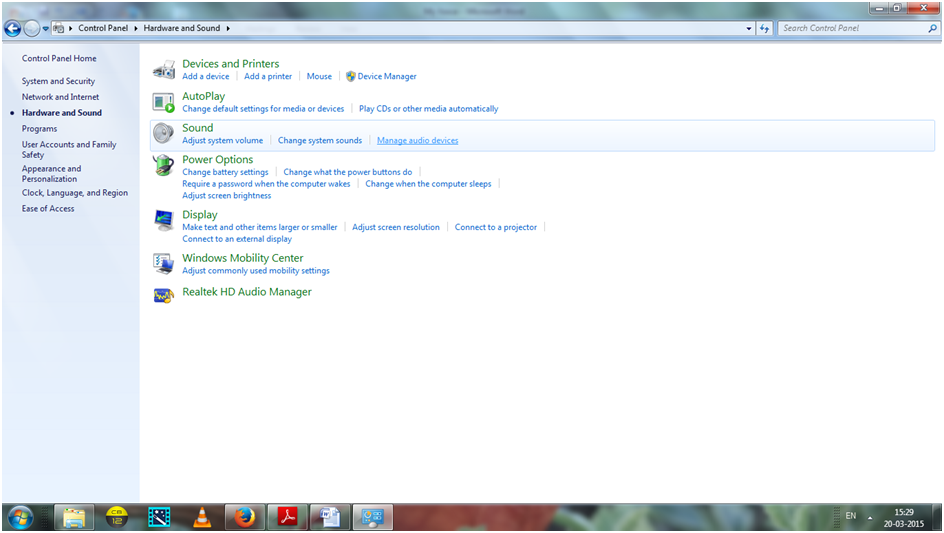The width and height of the screenshot is (944, 533).
Task: Open System and Security category
Action: pyautogui.click(x=58, y=81)
